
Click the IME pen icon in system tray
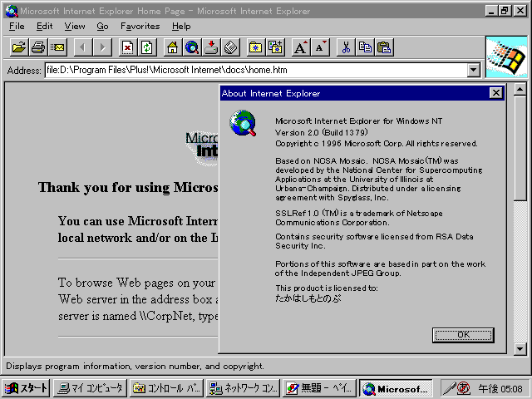click(x=450, y=388)
